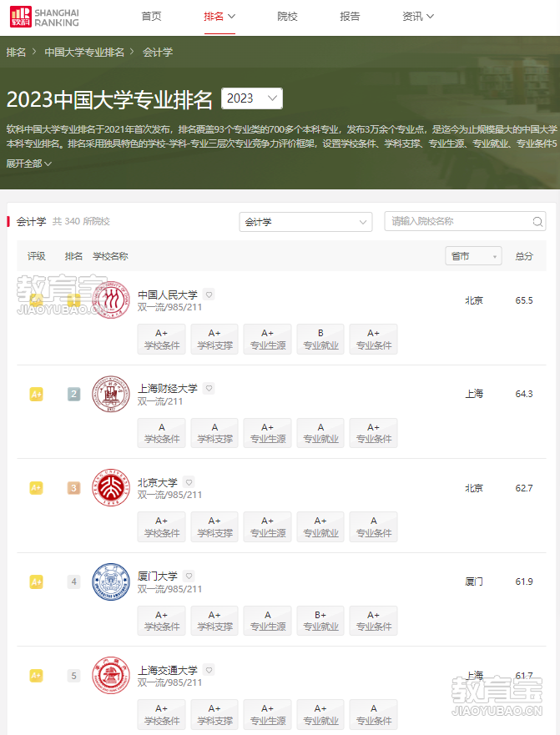
Task: Click the 总分 column header
Action: 524,256
